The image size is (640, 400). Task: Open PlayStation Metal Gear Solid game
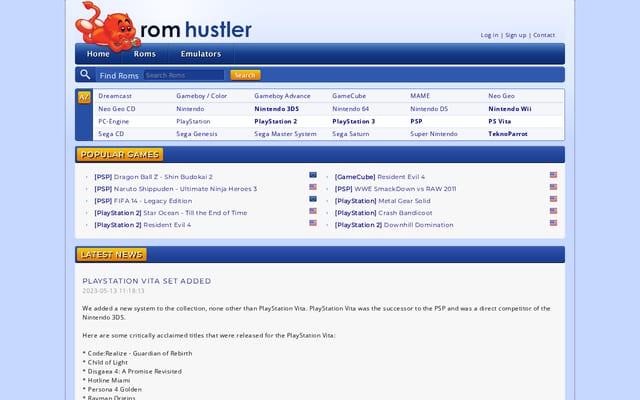pyautogui.click(x=382, y=201)
